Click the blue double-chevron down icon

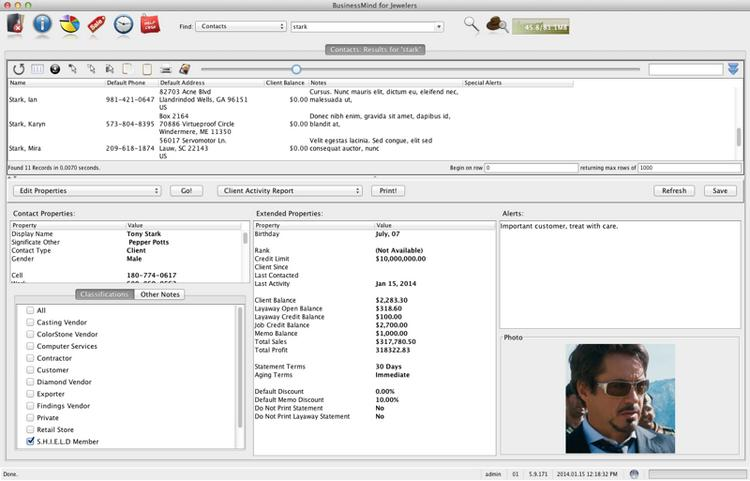click(733, 69)
